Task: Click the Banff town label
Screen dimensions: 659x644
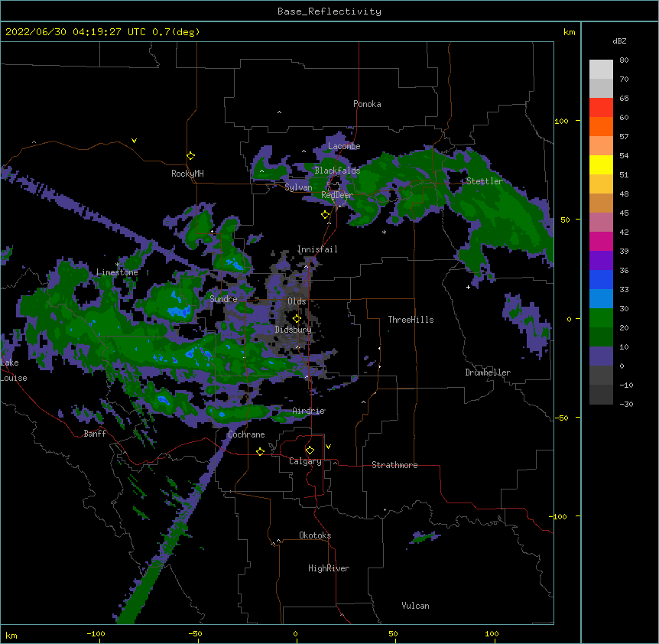Action: pos(95,434)
